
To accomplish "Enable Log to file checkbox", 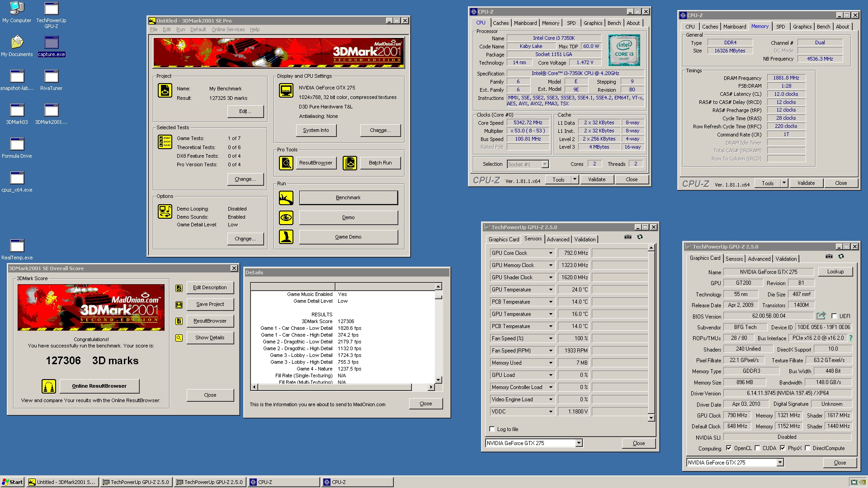I will tap(492, 429).
